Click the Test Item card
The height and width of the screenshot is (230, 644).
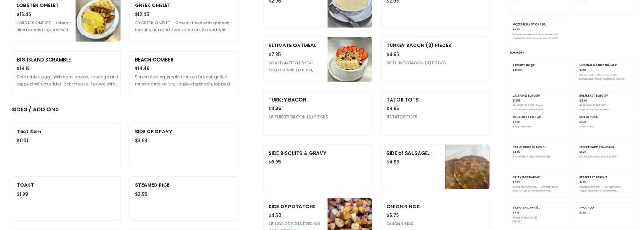pyautogui.click(x=66, y=145)
